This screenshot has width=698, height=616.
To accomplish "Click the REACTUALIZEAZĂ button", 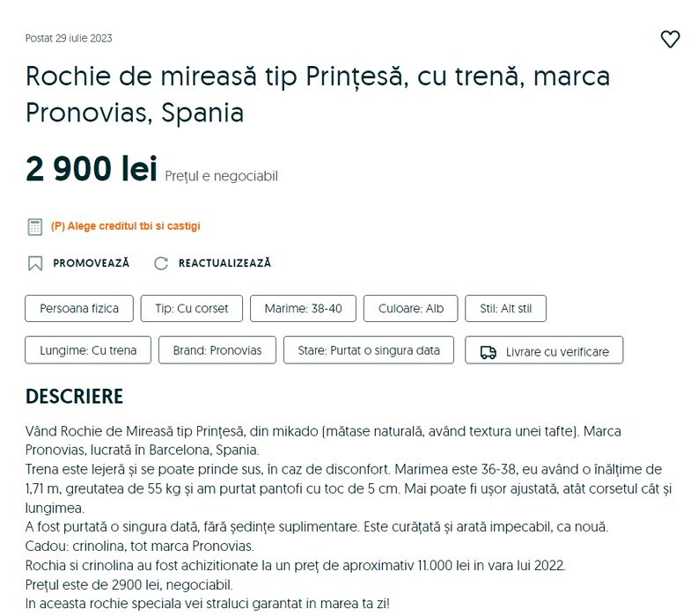I will click(224, 263).
